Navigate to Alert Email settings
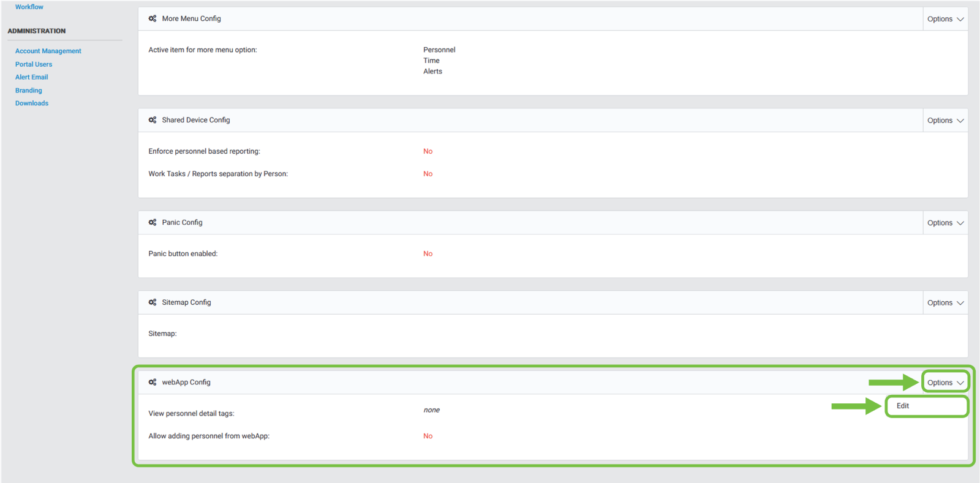Screen dimensions: 980x483 [31, 77]
